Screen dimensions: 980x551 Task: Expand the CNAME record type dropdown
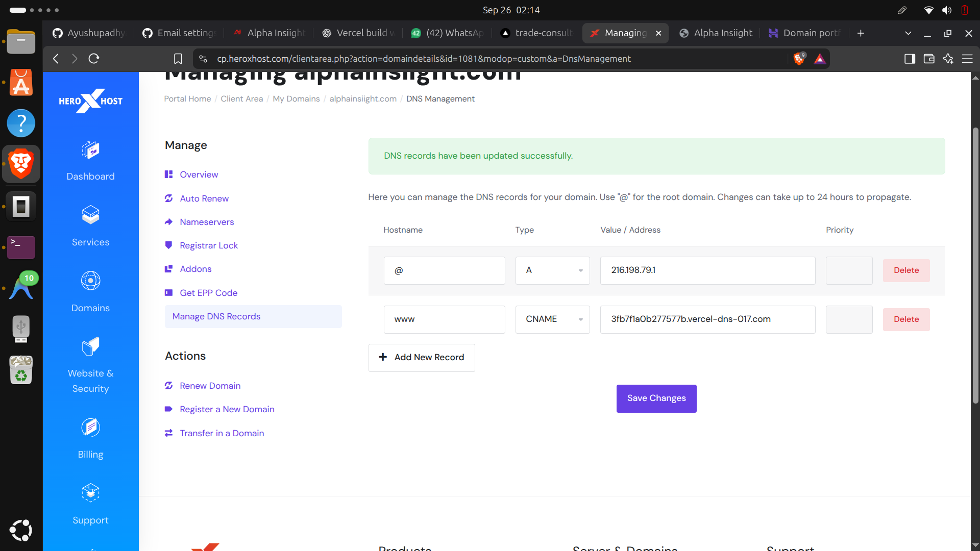[553, 319]
